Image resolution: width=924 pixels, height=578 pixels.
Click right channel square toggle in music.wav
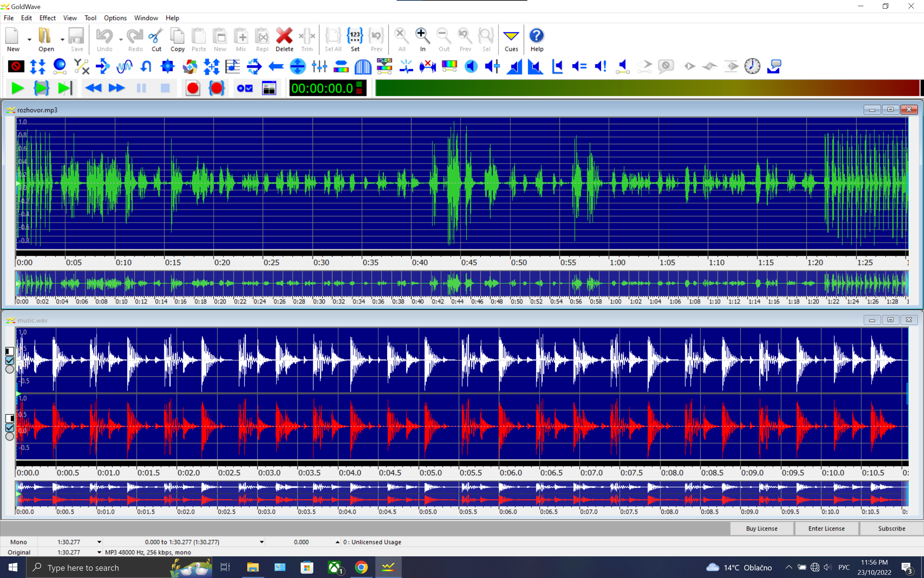(9, 419)
